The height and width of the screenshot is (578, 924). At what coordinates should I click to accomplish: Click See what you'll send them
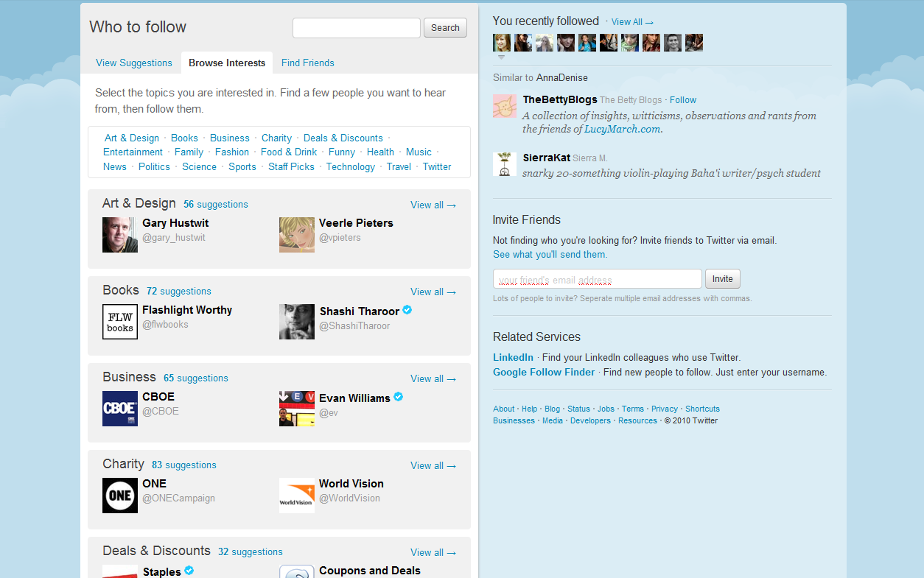tap(550, 254)
